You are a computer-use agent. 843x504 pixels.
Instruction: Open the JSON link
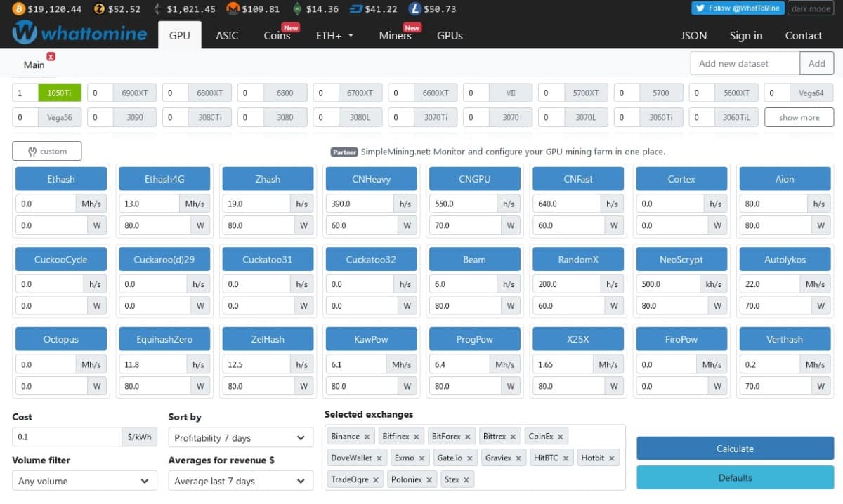coord(694,35)
